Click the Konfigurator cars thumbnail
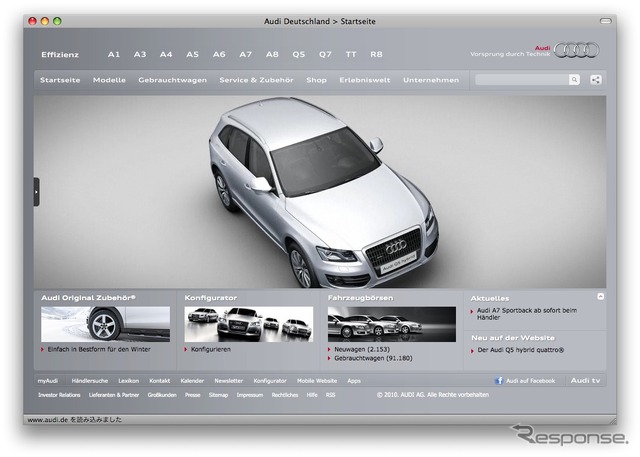Screen dimensions: 640x457 click(249, 324)
